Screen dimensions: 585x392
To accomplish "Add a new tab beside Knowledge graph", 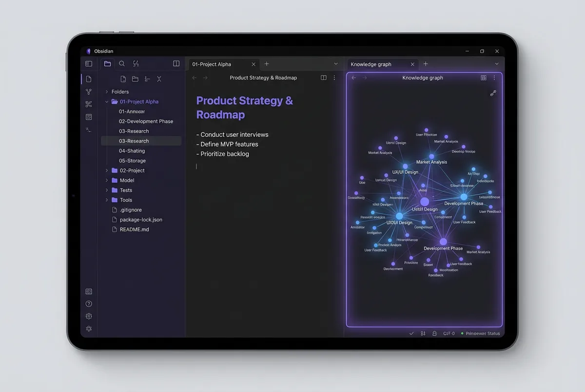I will click(x=426, y=64).
